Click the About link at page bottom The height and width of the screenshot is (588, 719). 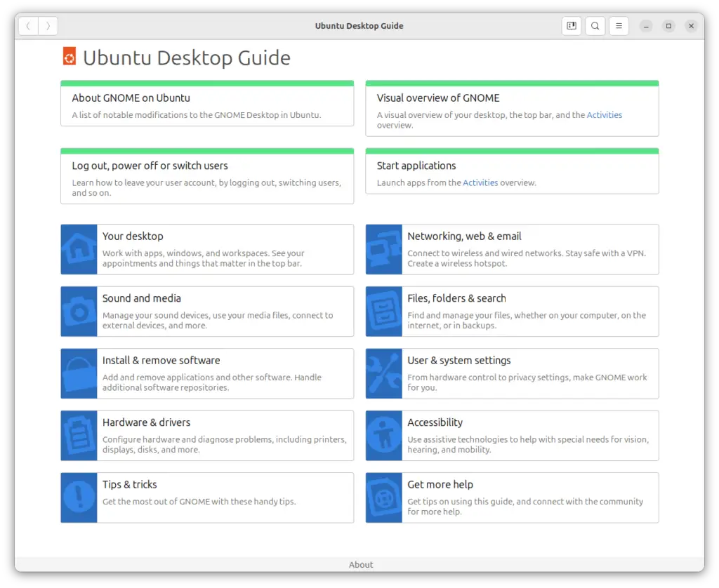coord(361,565)
